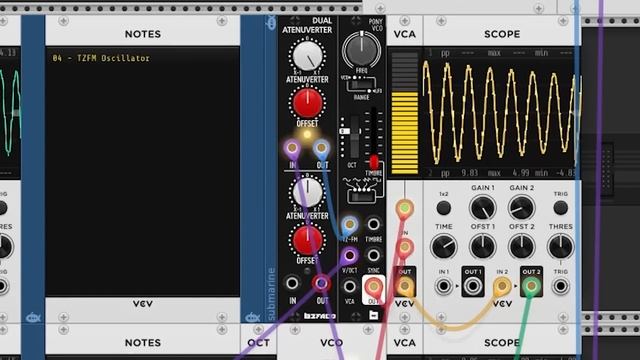Screen dimensions: 640x360
Task: Click the vertical submarine label on blue panel
Action: click(271, 294)
